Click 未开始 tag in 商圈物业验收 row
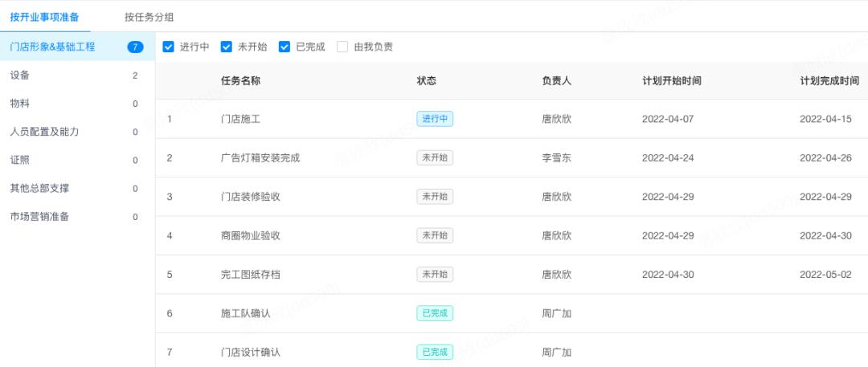This screenshot has height=367, width=868. point(435,235)
